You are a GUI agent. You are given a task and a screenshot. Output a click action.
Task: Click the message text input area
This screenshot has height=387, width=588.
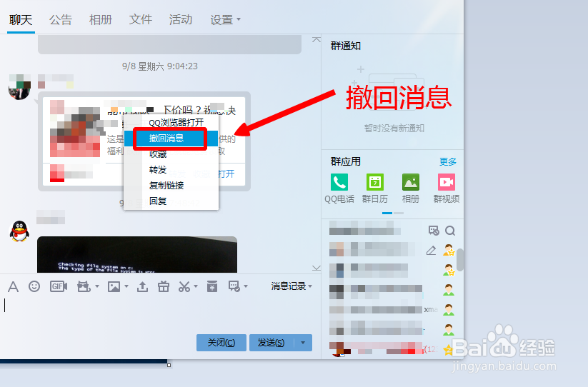159,313
